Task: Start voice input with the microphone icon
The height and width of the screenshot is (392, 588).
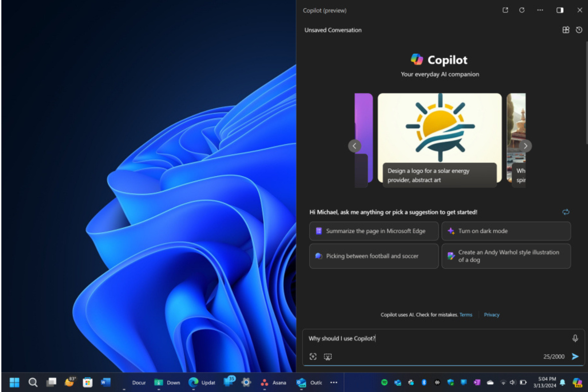Action: pyautogui.click(x=575, y=338)
